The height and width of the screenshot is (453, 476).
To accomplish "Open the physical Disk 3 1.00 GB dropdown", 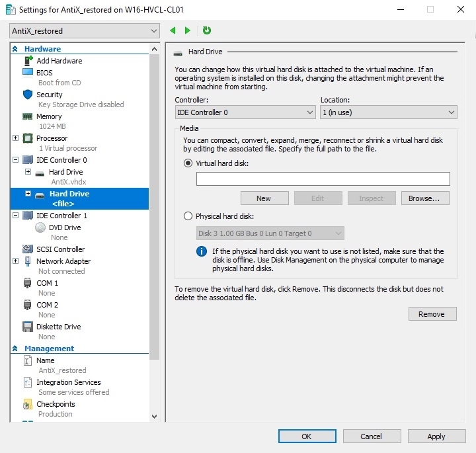I will 270,233.
